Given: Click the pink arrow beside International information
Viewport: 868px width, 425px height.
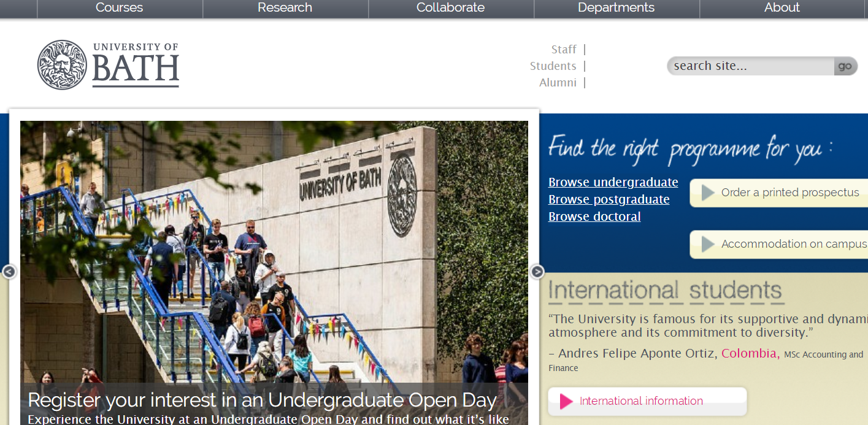Looking at the screenshot, I should tap(566, 402).
